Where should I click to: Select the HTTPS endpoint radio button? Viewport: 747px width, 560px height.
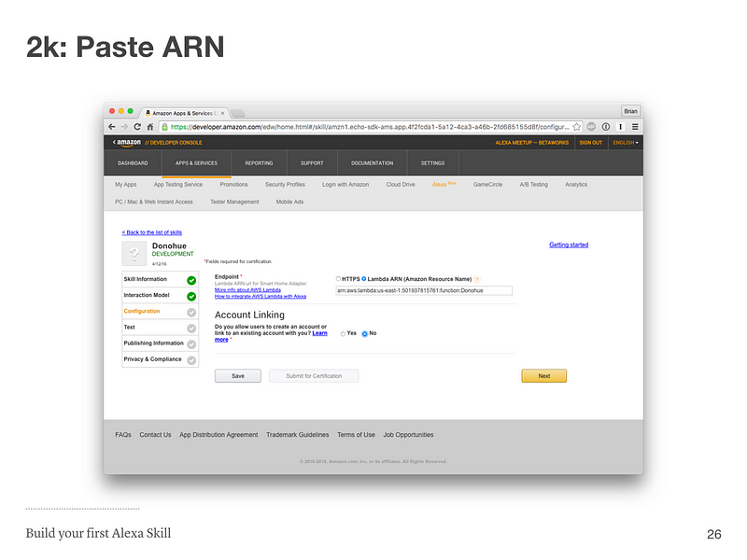pos(338,279)
